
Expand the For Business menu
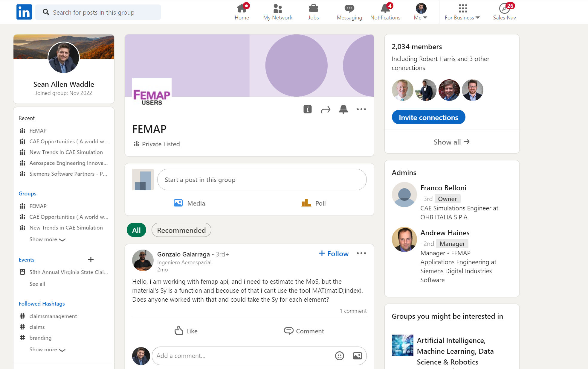click(x=462, y=11)
